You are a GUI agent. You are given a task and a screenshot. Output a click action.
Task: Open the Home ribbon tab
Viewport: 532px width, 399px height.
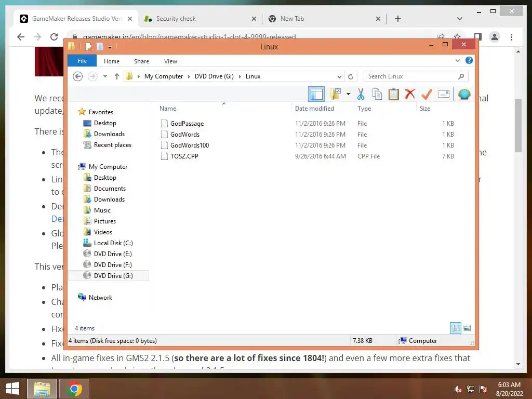coord(112,61)
